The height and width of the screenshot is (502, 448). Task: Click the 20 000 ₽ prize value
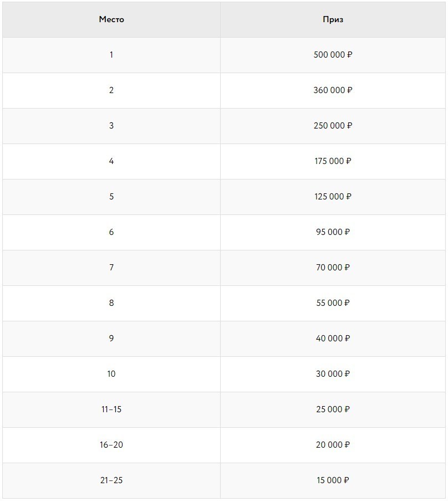coord(333,445)
